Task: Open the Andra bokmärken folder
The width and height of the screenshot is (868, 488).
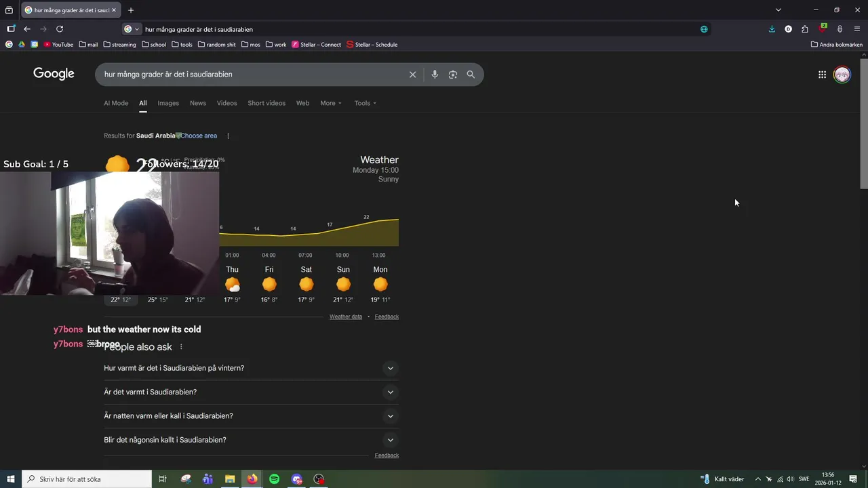Action: click(x=837, y=45)
